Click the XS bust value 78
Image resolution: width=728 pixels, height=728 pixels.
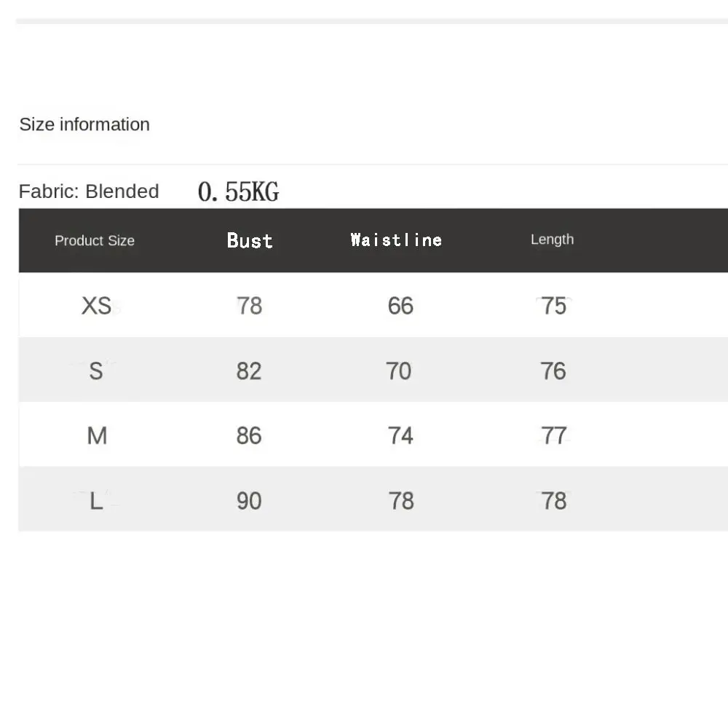tap(249, 306)
